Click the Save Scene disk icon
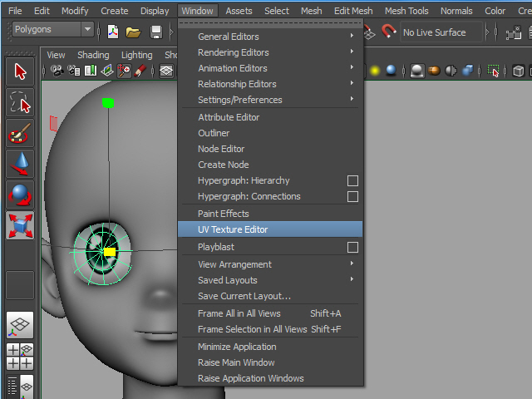 pos(156,32)
